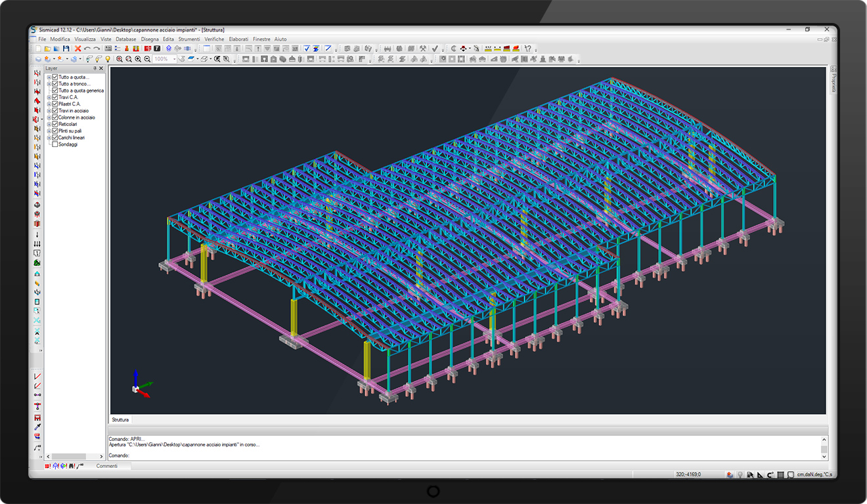Click the Undo arrow icon
This screenshot has width=867, height=504.
[x=87, y=49]
